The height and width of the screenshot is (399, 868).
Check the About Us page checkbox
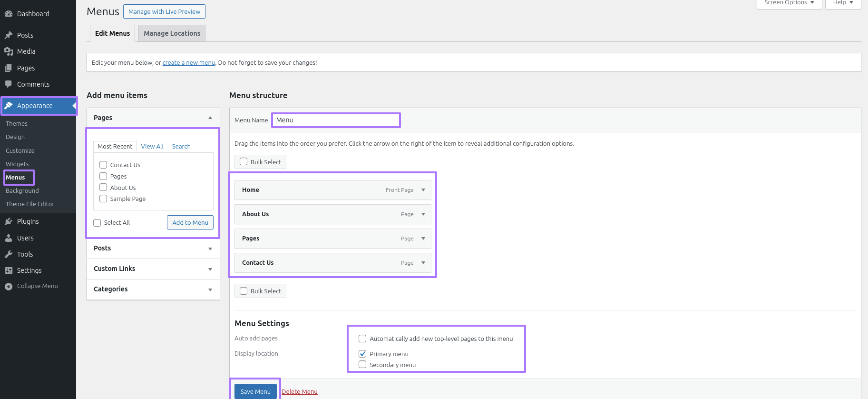(103, 187)
